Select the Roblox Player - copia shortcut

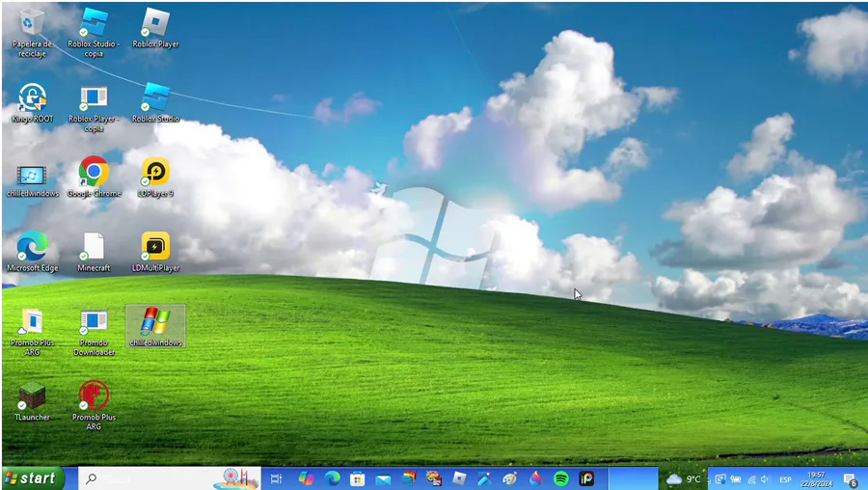[x=94, y=109]
